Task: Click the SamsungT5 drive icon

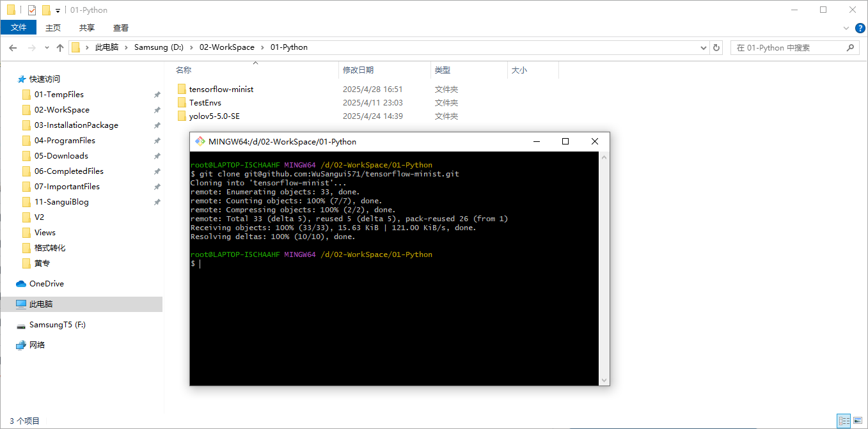Action: click(x=21, y=325)
